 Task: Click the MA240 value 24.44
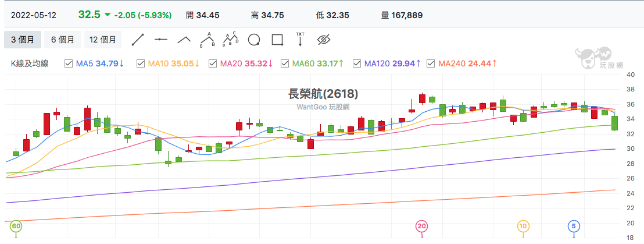pyautogui.click(x=480, y=64)
